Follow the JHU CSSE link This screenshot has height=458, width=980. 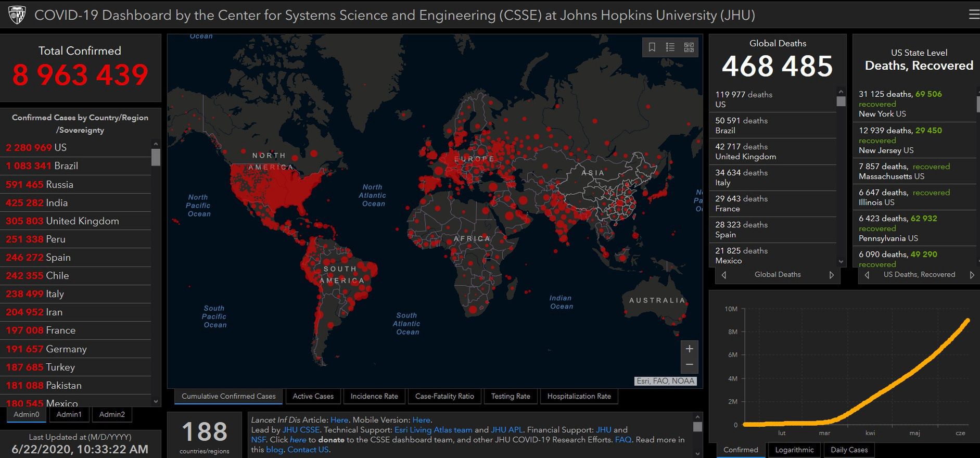[x=301, y=430]
